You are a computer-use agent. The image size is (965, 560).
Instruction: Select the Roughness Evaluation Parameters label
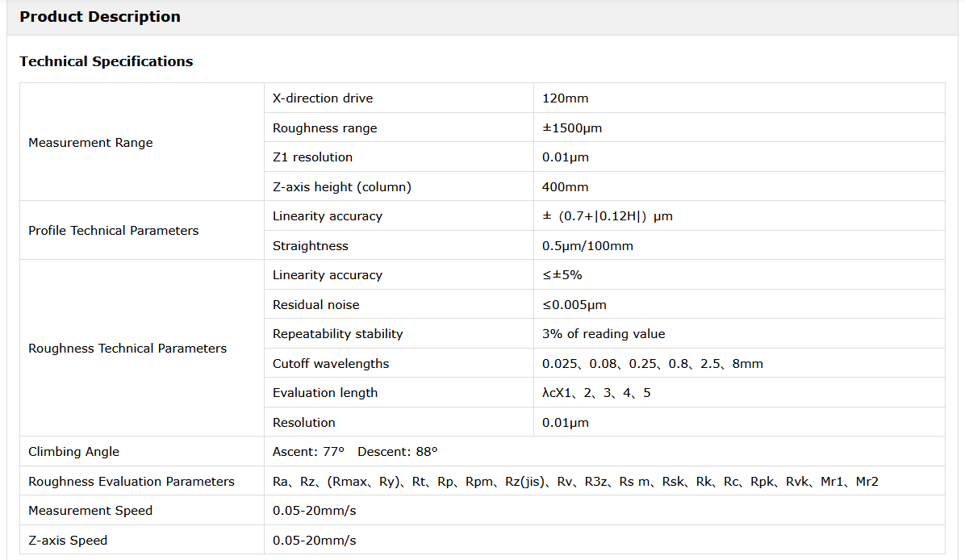(132, 482)
